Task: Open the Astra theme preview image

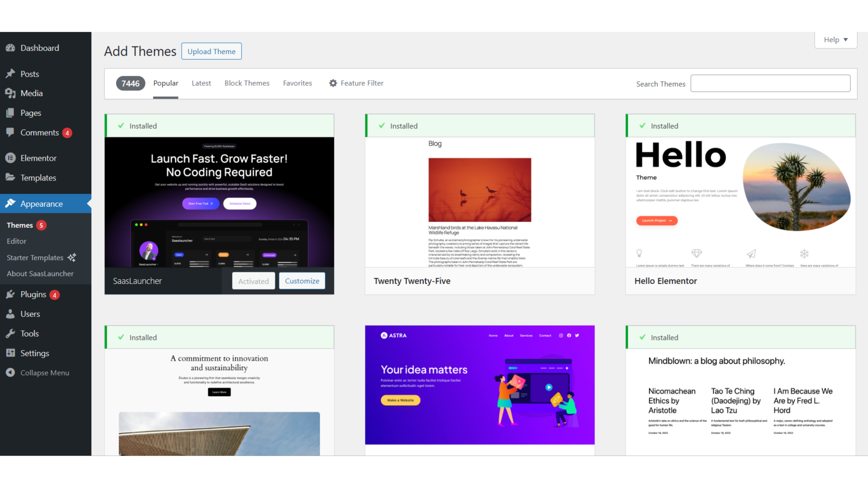Action: [480, 385]
